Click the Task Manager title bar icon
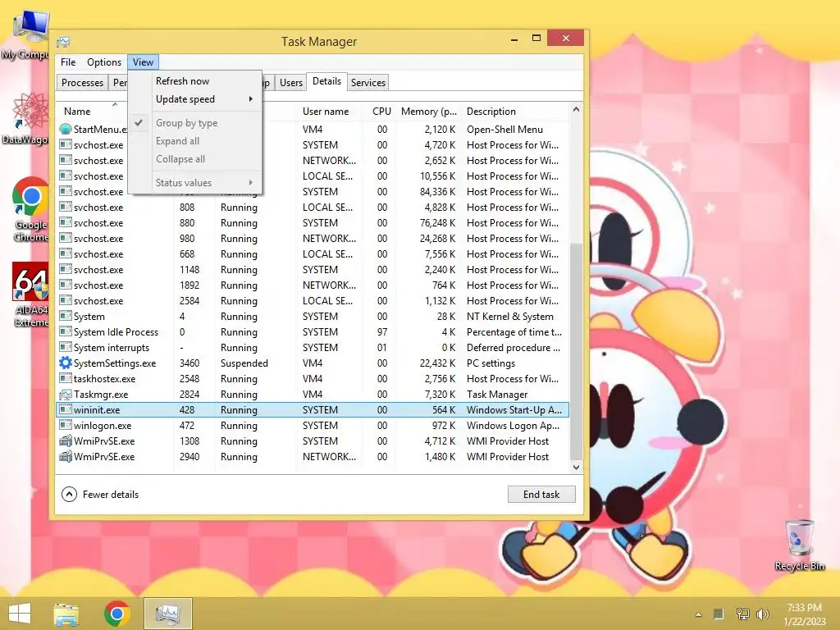 (x=63, y=41)
